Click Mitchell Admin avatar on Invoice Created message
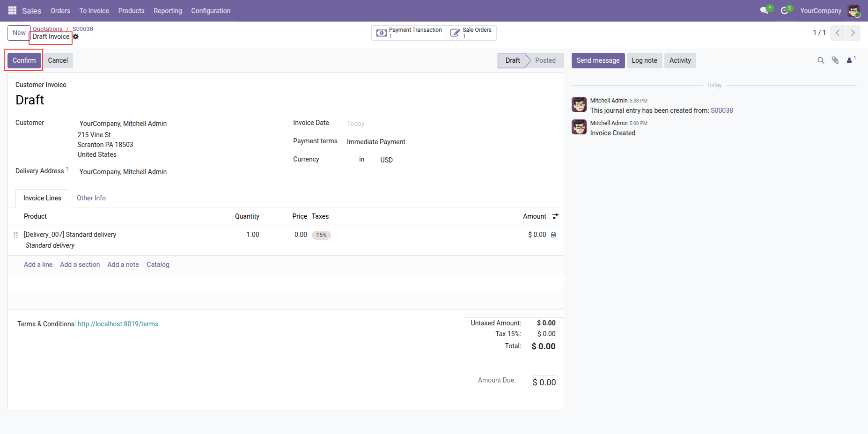This screenshot has width=868, height=434. tap(579, 127)
